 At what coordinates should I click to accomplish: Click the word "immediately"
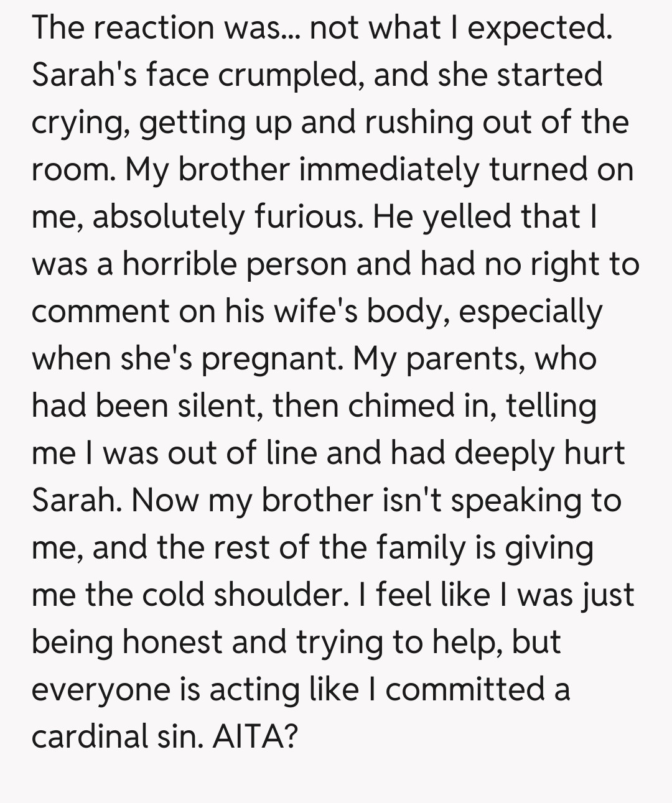coord(390,170)
